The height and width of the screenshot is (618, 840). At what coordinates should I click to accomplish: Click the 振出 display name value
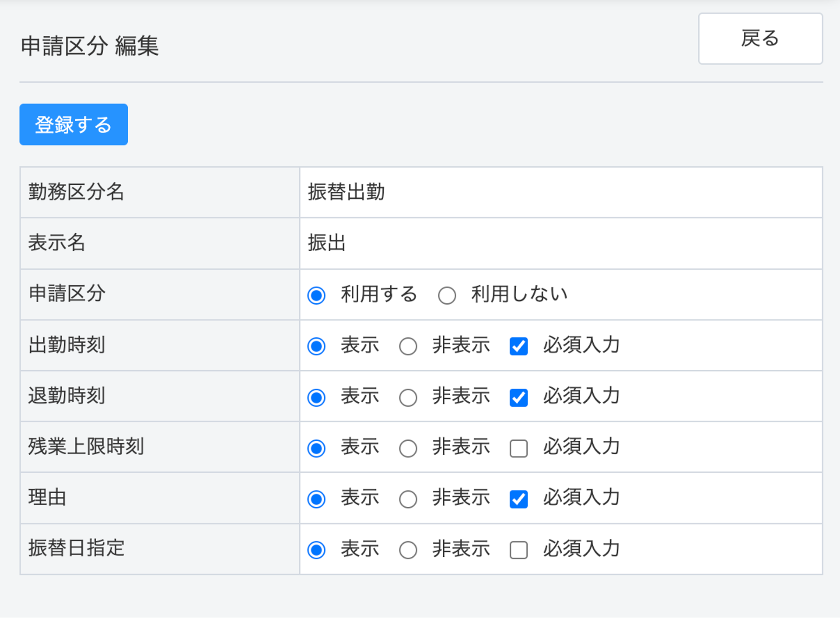(327, 242)
